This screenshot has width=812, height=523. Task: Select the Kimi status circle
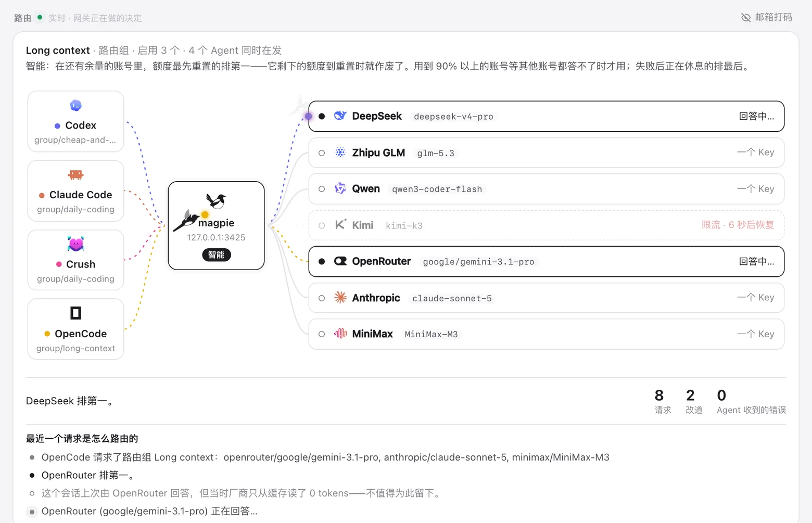click(322, 225)
